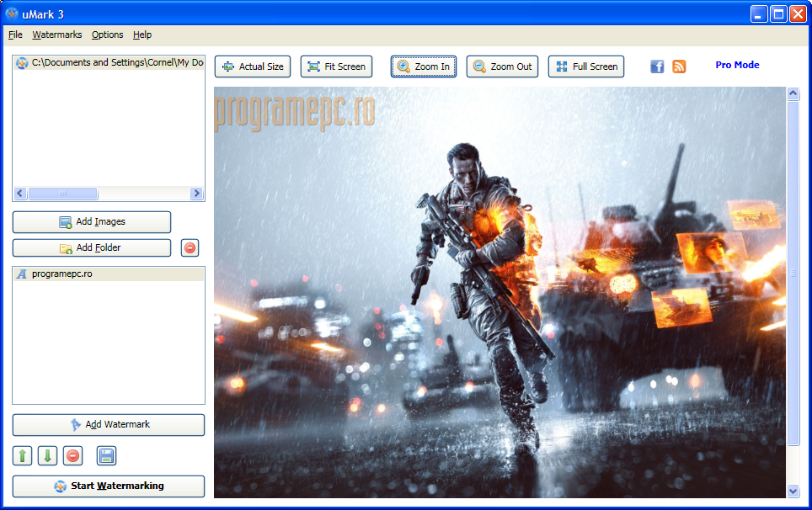Click the file list's right scroll arrow
812x510 pixels.
(x=196, y=194)
